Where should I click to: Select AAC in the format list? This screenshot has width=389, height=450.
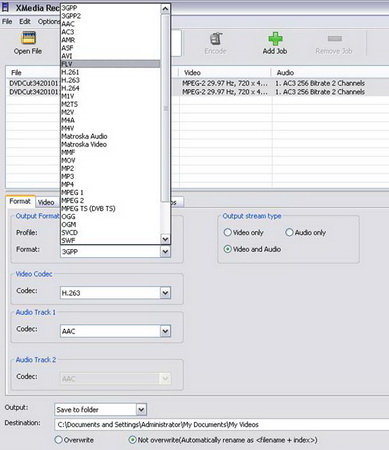110,24
